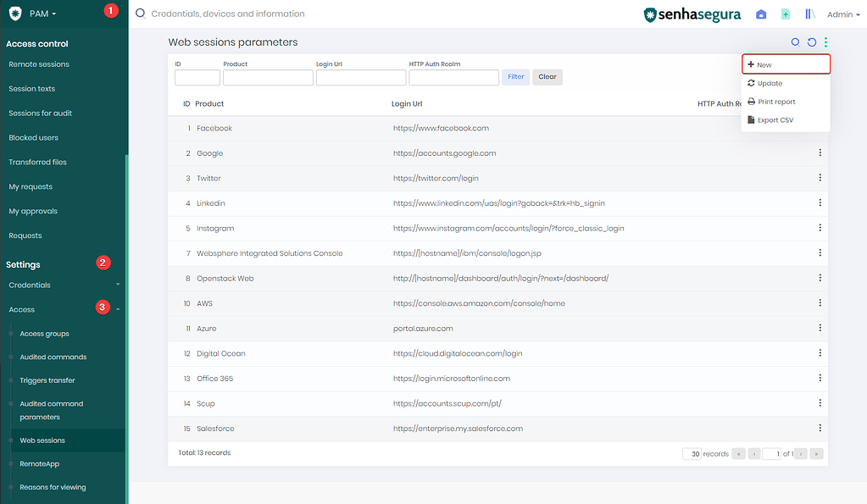Click the Filter button
867x504 pixels.
(x=516, y=76)
